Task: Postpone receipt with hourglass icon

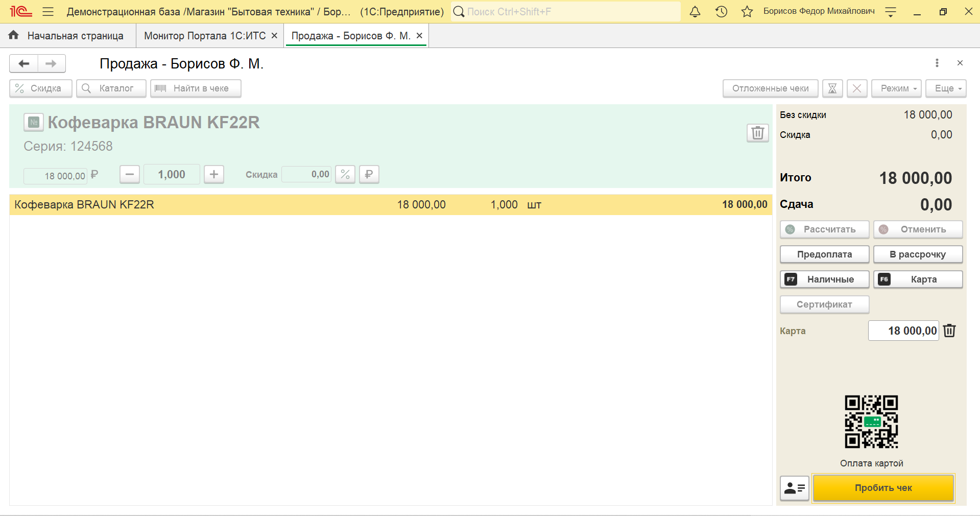Action: tap(832, 88)
